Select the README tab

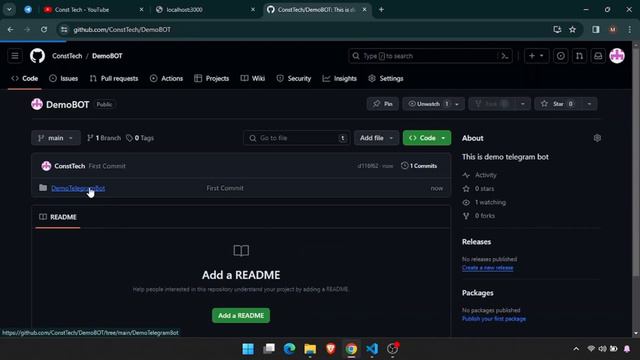[58, 217]
